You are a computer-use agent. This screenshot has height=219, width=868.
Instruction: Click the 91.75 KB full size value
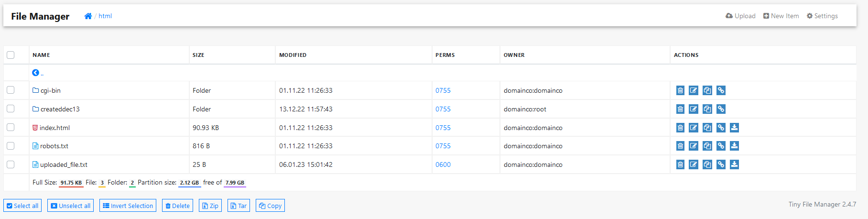71,183
